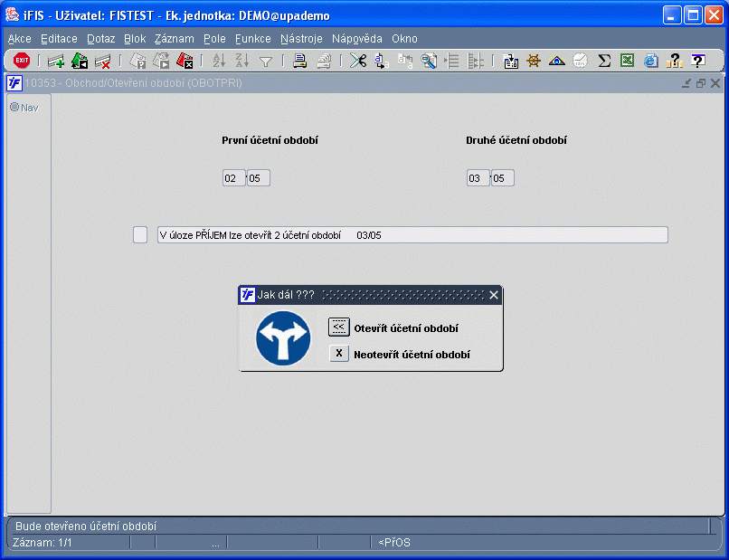
Task: Click the scissors cut icon
Action: pos(358,61)
